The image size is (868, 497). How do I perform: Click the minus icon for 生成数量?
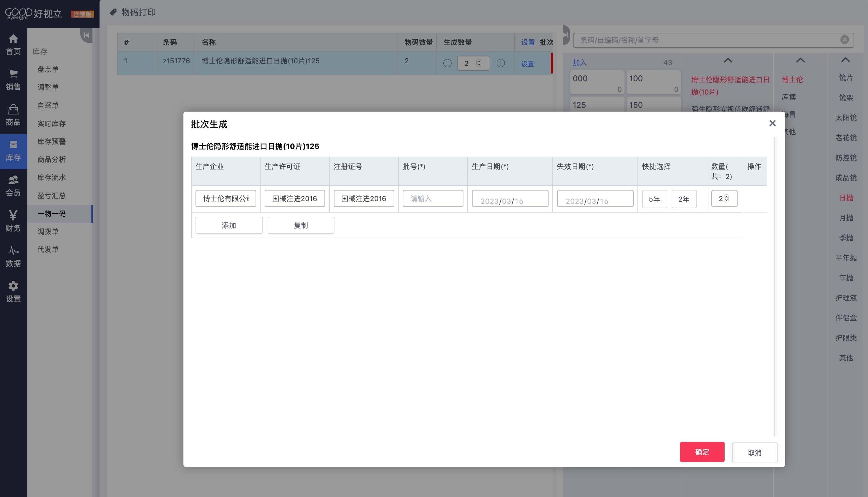(447, 63)
